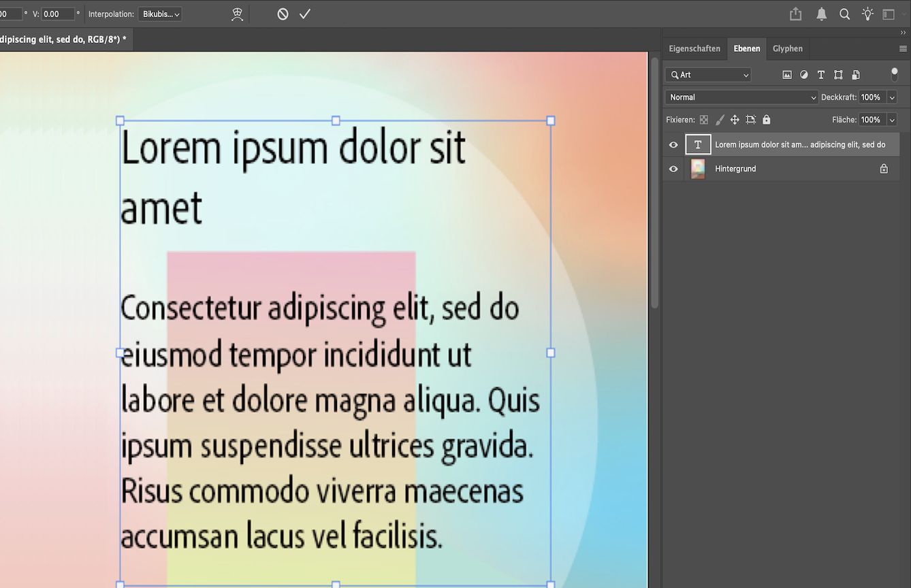Filter layers by adjustment layers
Viewport: 911px width, 588px height.
coord(803,74)
